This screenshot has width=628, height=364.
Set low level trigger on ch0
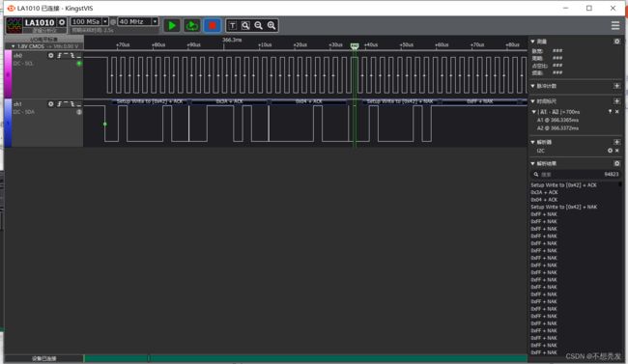click(78, 56)
